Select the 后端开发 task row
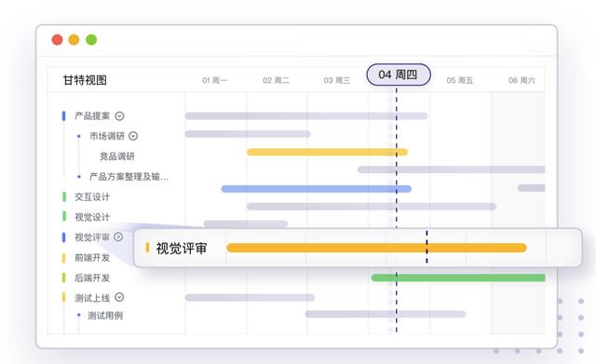The width and height of the screenshot is (596, 364). (92, 277)
